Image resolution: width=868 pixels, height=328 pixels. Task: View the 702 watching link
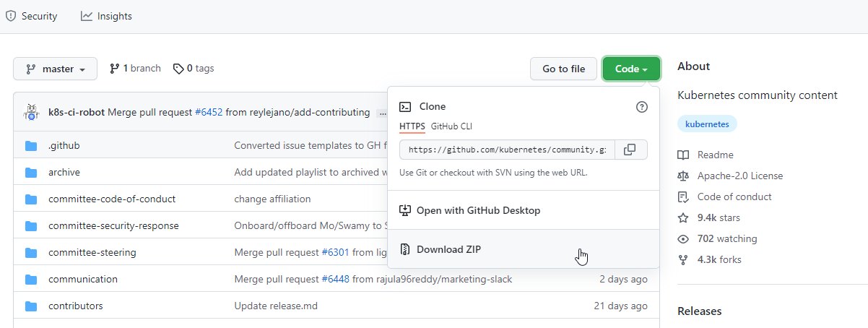(727, 238)
